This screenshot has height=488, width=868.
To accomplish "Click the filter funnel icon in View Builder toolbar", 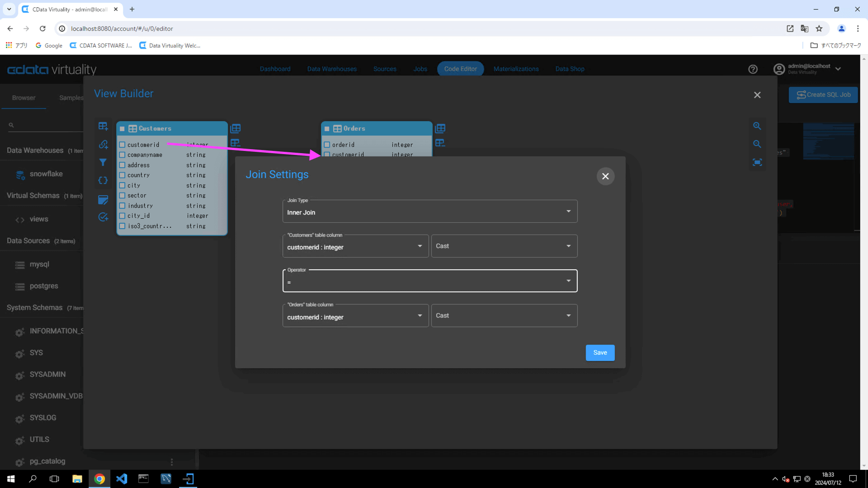I will pyautogui.click(x=103, y=162).
